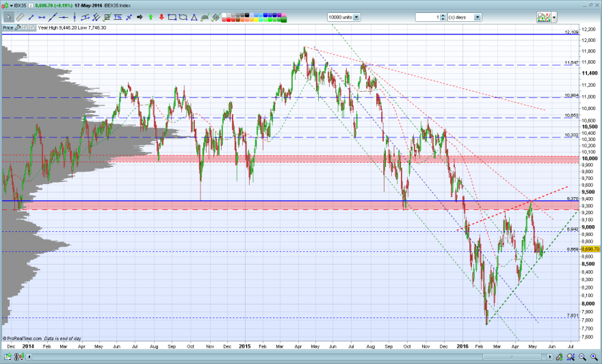Click the 11,547 level label
Viewport: 602px width, 364px height.
coord(572,62)
